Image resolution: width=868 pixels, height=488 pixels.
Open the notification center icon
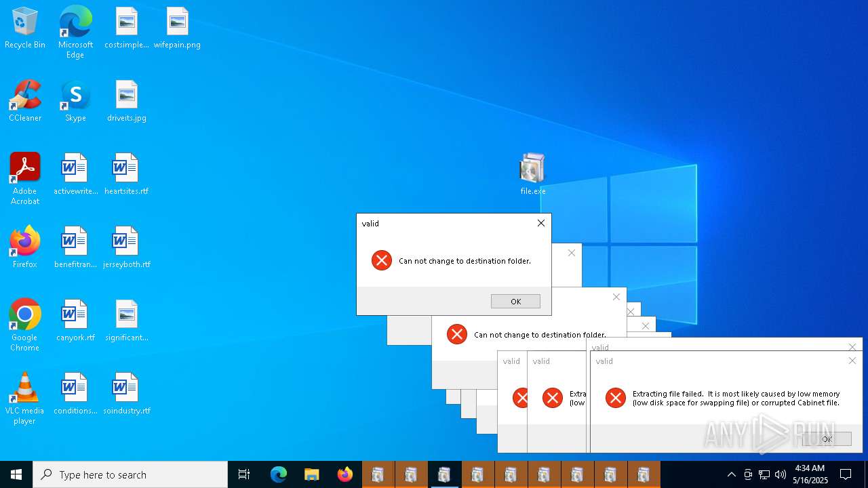(846, 474)
